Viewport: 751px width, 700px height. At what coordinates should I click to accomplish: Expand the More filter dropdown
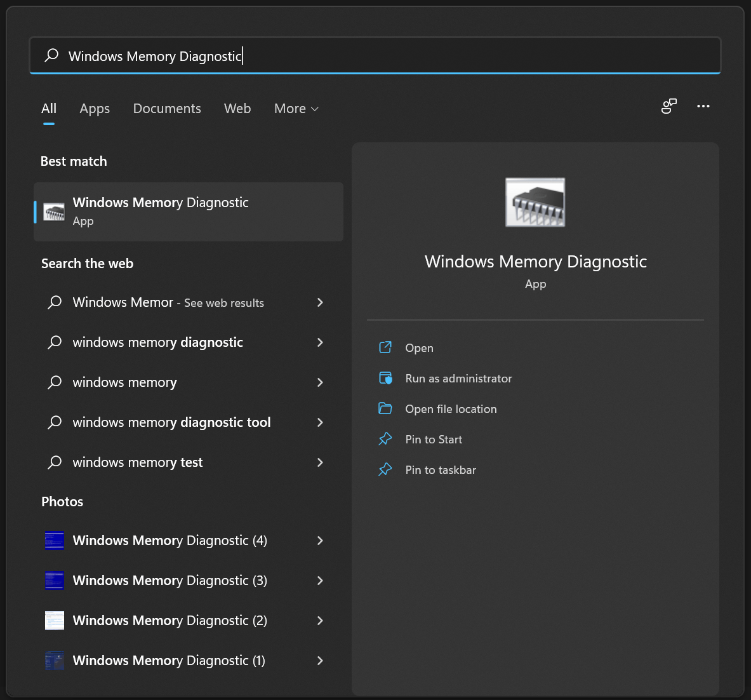[x=296, y=109]
